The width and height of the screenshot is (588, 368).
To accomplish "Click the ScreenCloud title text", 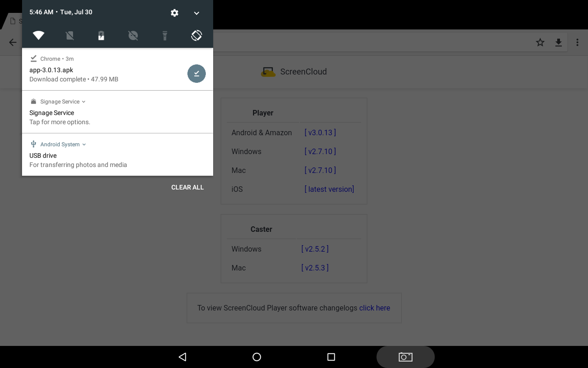I will tap(304, 72).
